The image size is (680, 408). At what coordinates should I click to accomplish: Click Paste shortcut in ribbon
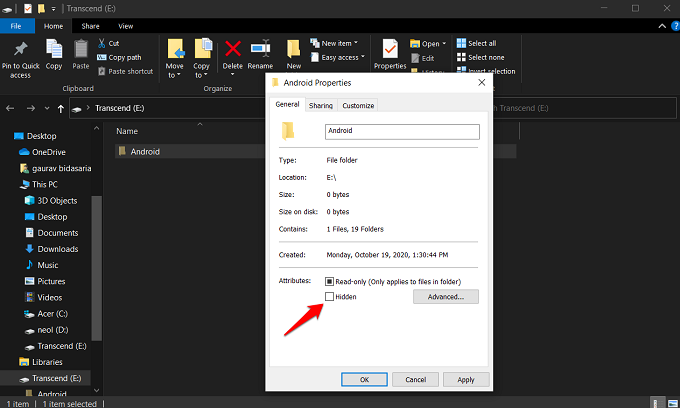pos(125,71)
